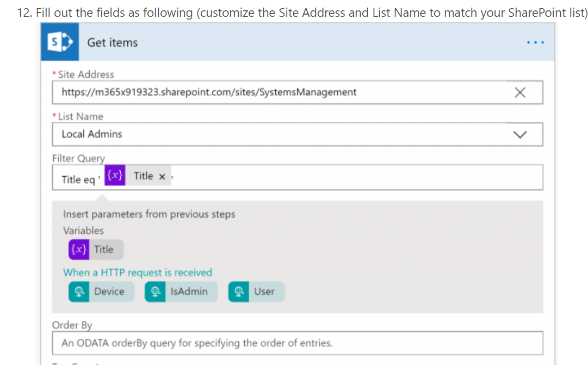Insert the User dynamic content token

257,292
